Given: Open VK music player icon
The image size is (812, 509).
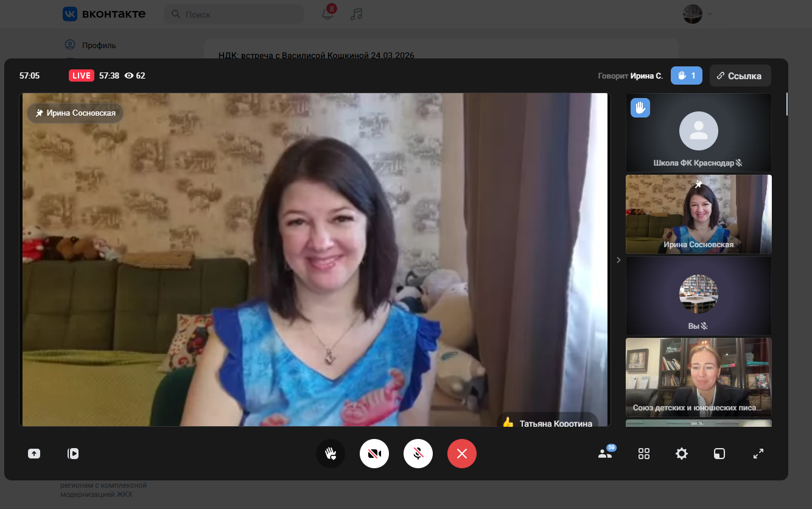Looking at the screenshot, I should coord(357,14).
